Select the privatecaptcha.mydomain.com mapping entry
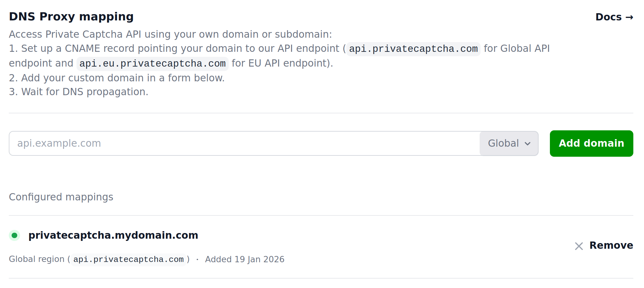644x288 pixels. pyautogui.click(x=114, y=235)
